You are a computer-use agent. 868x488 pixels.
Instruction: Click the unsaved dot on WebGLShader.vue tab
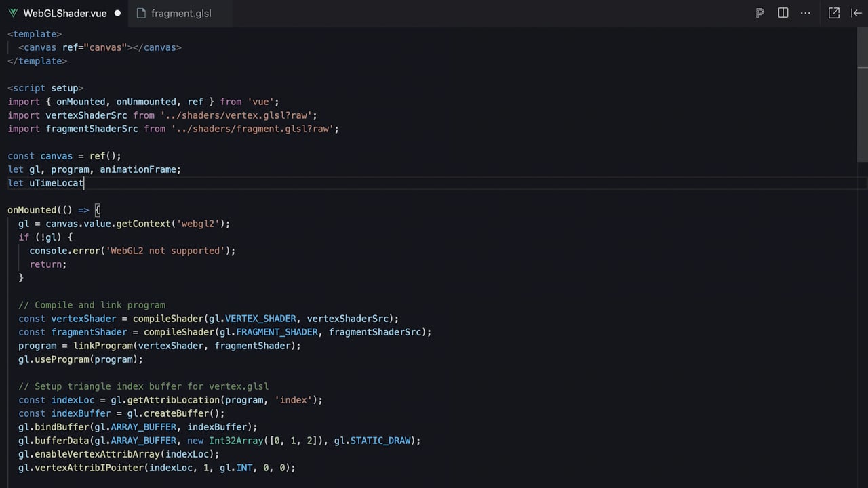coord(117,13)
